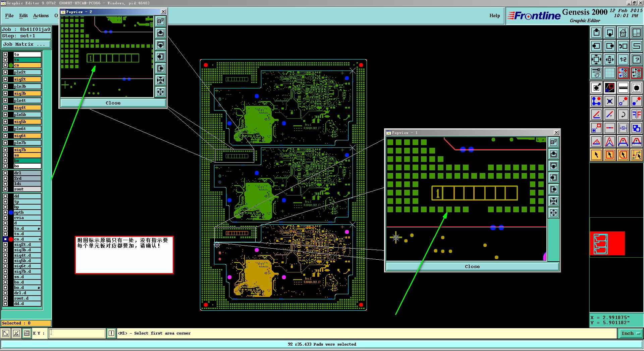
Task: Click the layer cs name bar
Action: pyautogui.click(x=27, y=65)
